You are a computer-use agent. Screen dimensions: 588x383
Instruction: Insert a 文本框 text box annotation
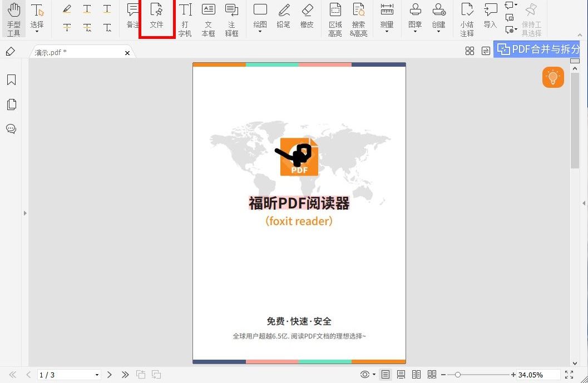coord(208,18)
